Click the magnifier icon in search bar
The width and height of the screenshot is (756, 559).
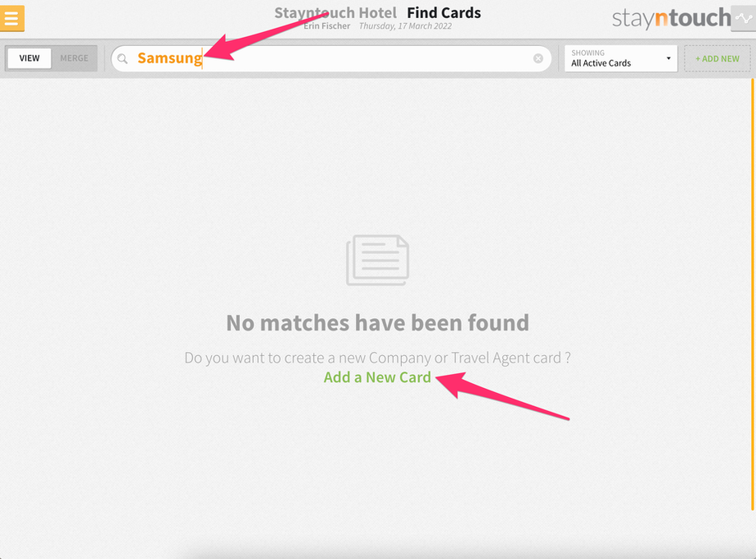(122, 59)
